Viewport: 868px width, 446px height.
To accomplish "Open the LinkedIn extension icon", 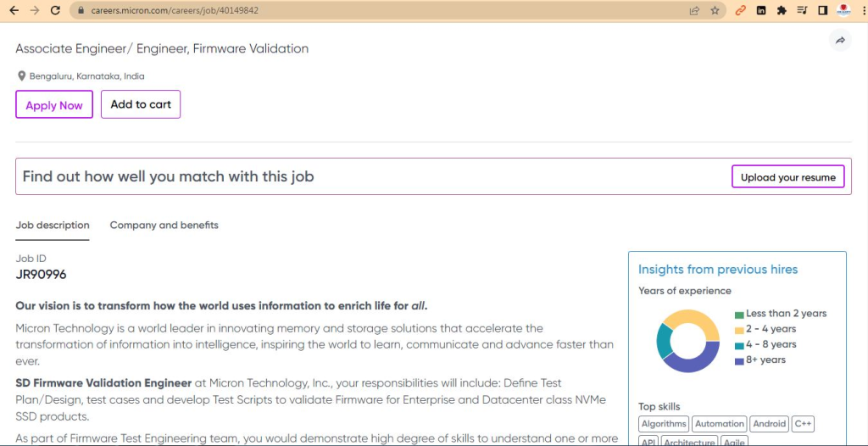I will tap(761, 10).
